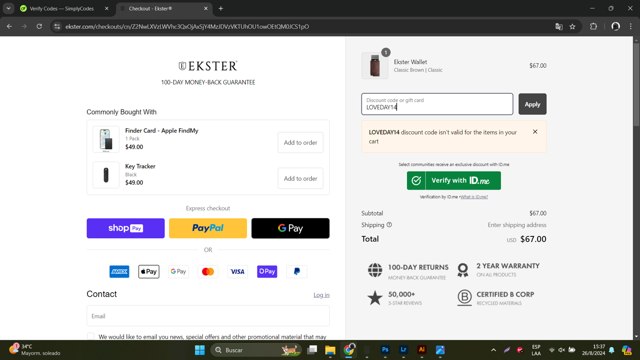Pay with Shop Pay express checkout
Viewport: 640px width, 360px height.
pos(126,228)
